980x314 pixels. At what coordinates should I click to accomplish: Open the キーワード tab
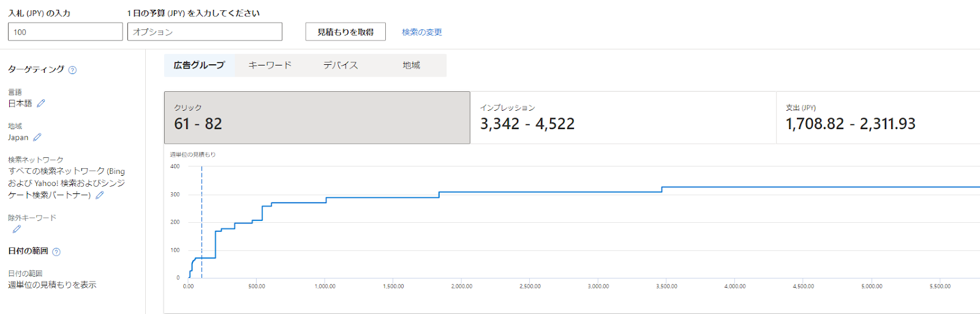tap(269, 65)
